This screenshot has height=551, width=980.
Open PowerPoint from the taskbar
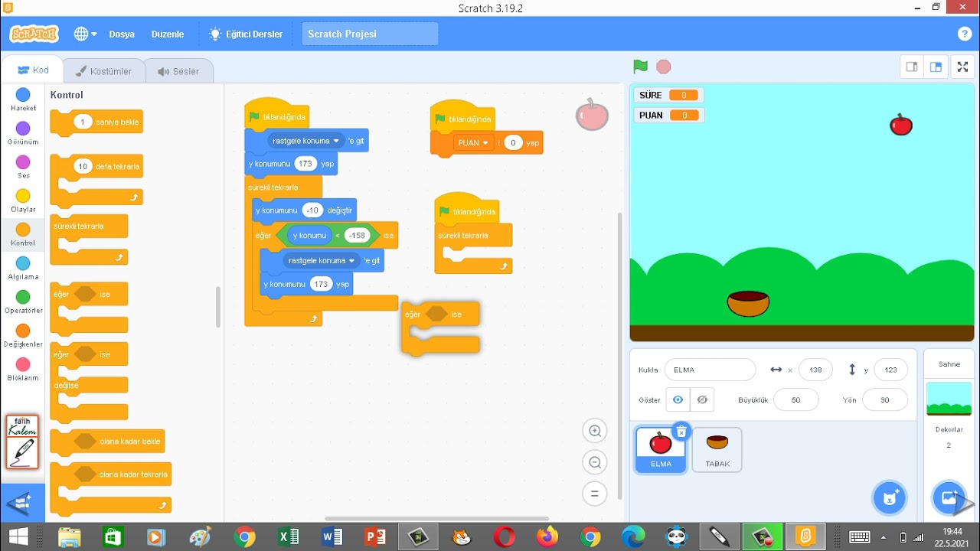[x=375, y=536]
